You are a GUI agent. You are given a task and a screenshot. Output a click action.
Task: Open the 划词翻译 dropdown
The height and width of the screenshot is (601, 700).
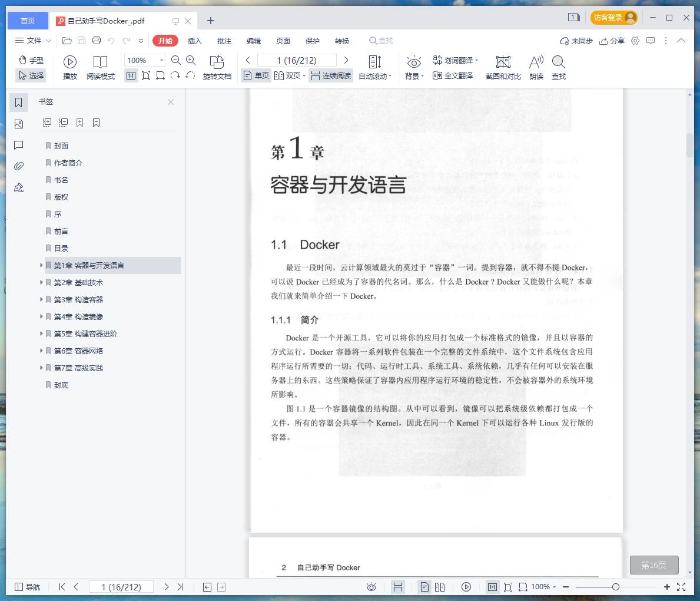(455, 60)
